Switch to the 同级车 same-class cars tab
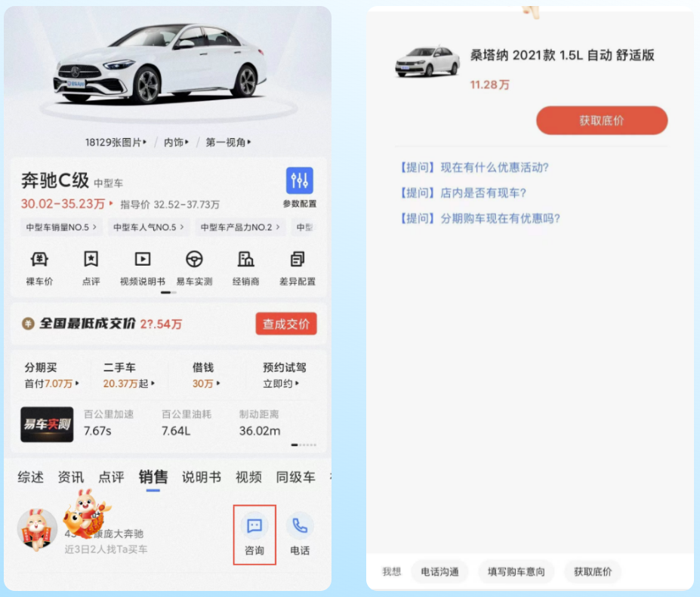The width and height of the screenshot is (700, 597). [295, 477]
